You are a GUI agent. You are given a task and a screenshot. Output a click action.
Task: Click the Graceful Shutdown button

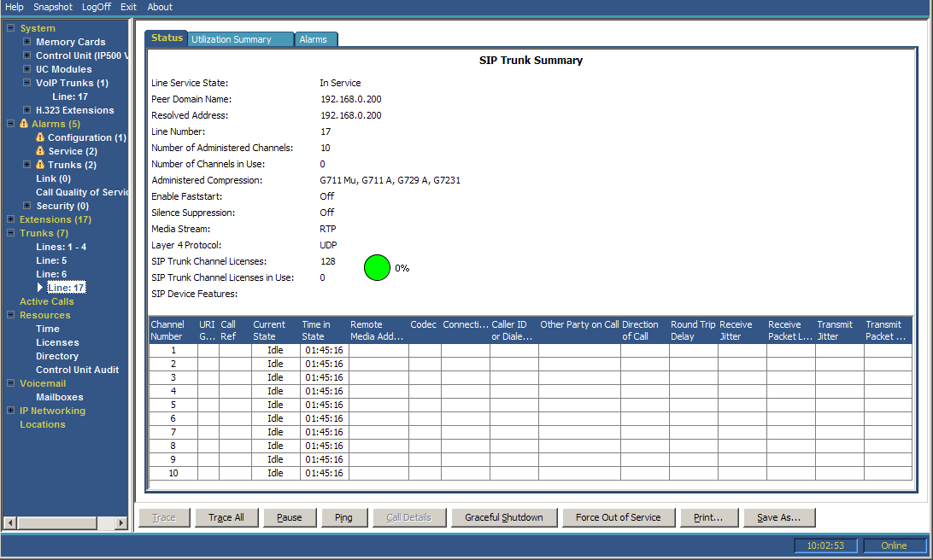coord(504,518)
